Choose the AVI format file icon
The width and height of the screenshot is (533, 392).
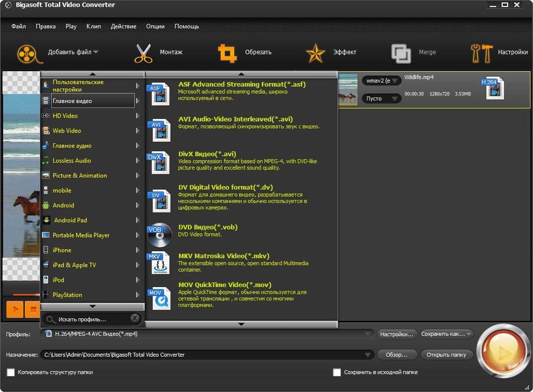(159, 130)
